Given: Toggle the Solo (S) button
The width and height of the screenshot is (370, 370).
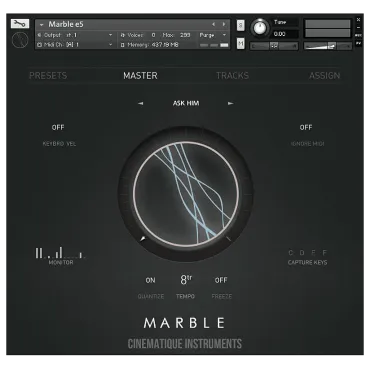Looking at the screenshot, I should pyautogui.click(x=240, y=25).
